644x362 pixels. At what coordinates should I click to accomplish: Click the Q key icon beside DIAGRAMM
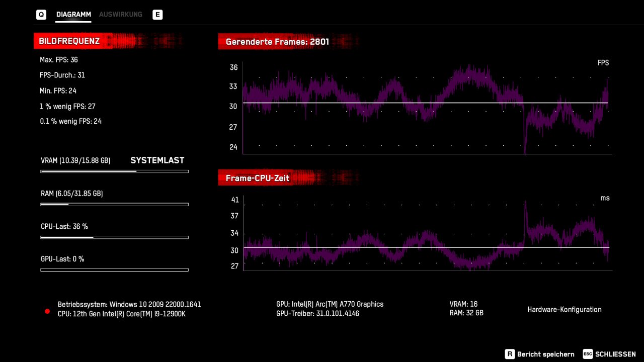coord(41,15)
